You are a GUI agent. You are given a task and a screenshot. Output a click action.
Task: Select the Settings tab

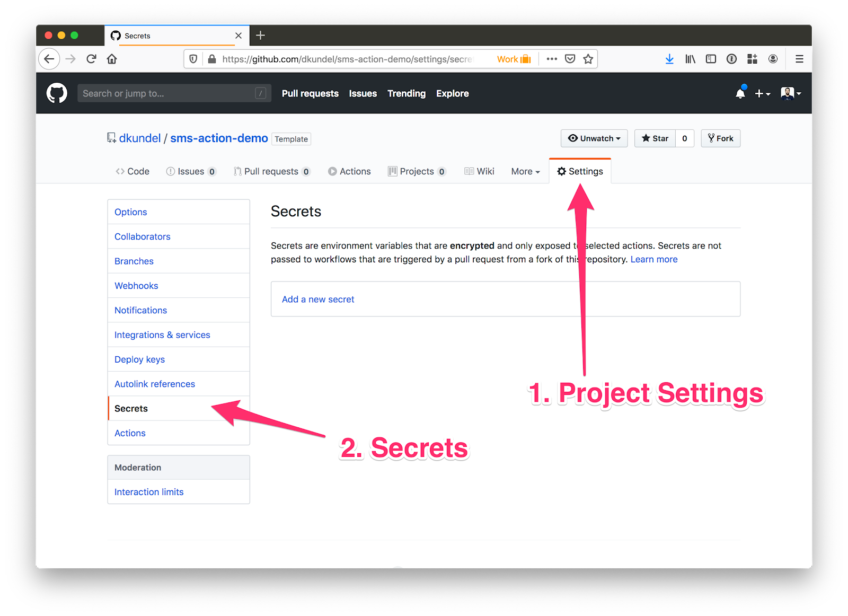580,171
